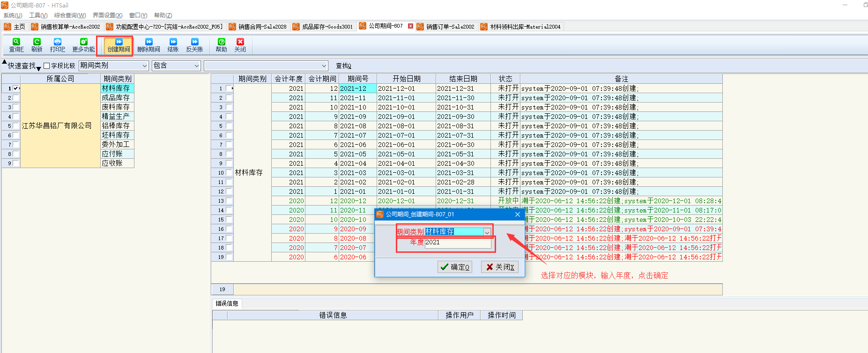
Task: Open the 包含 condition dropdown
Action: (196, 66)
